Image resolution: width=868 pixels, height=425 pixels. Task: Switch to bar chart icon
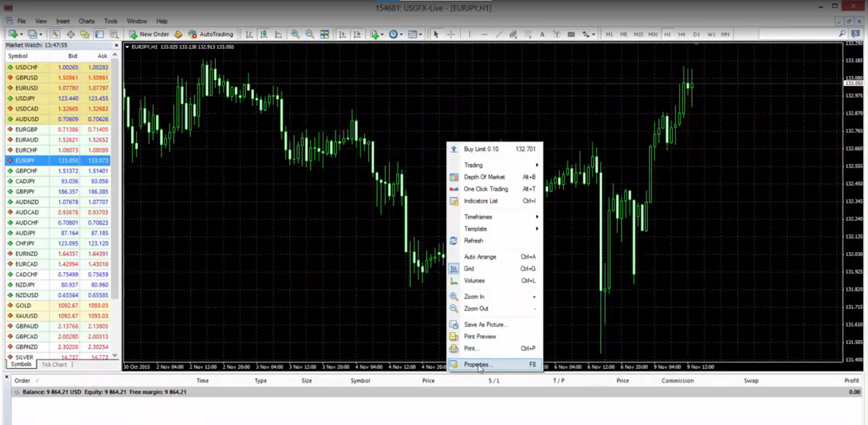click(x=249, y=34)
